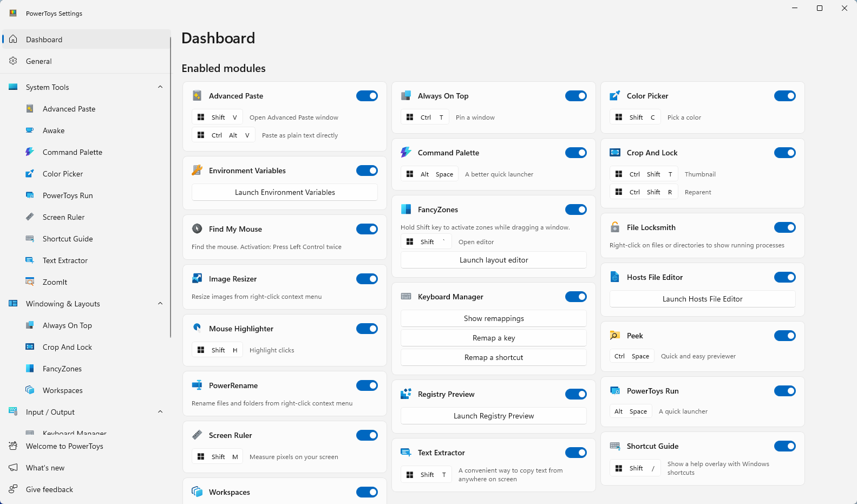Click the FancyZones sidebar icon
This screenshot has height=504, width=857.
click(x=30, y=369)
